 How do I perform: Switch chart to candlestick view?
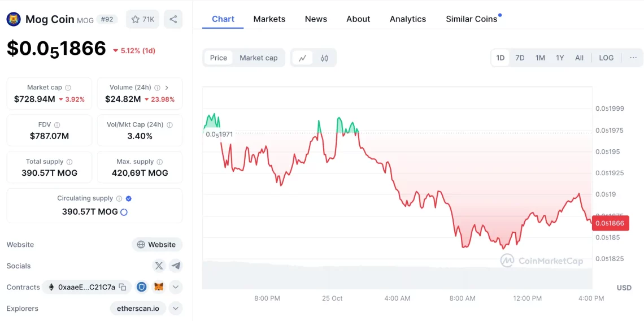pyautogui.click(x=324, y=58)
